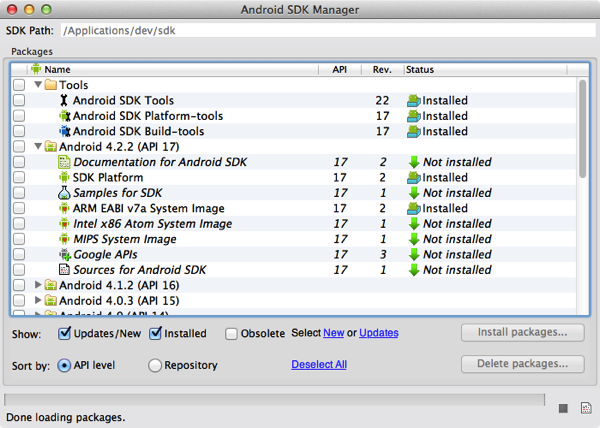
Task: Click the packages list vertical scrollbar
Action: [583, 129]
